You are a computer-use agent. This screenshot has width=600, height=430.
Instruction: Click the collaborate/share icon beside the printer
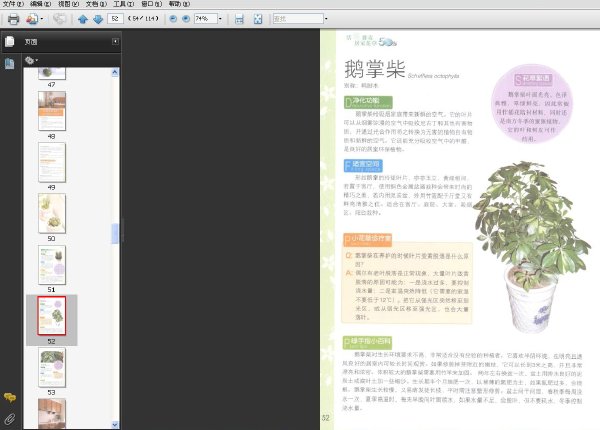point(32,19)
